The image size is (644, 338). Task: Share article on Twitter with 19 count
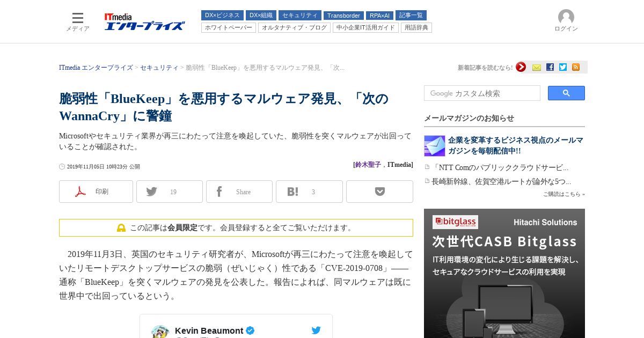[x=170, y=192]
